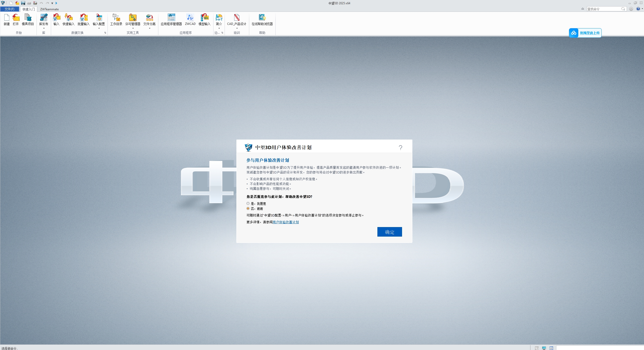Expand the 许可管理器 dropdown arrow
The image size is (644, 350).
coord(133,28)
